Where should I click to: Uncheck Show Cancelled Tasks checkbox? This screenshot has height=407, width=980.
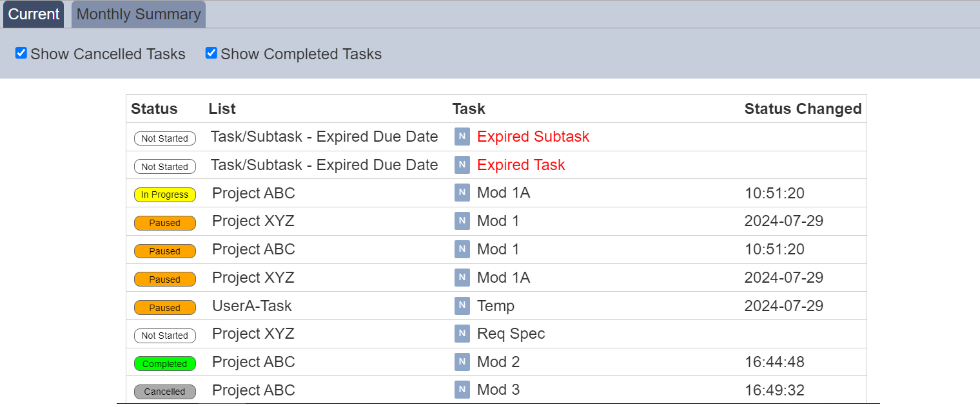point(21,53)
